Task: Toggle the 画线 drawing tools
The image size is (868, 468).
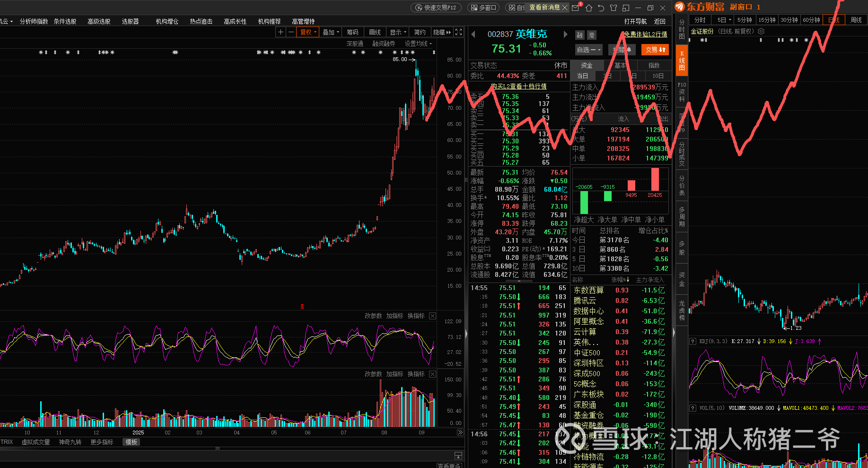Action: (x=375, y=32)
